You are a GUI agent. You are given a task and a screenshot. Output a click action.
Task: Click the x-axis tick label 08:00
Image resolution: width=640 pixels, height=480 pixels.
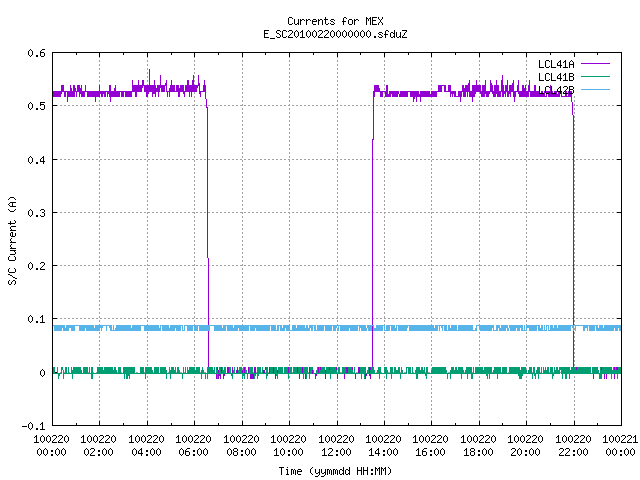click(241, 453)
